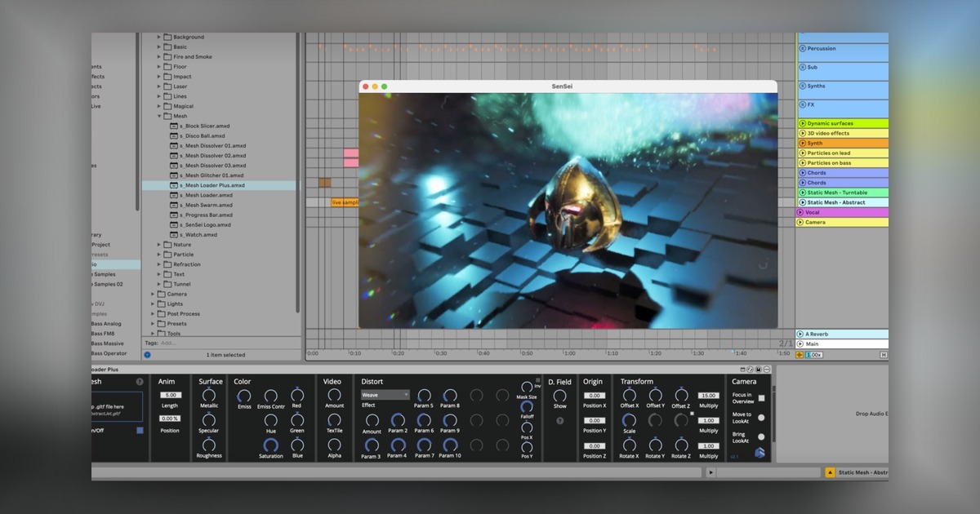Click the Main track play icon

pos(802,344)
